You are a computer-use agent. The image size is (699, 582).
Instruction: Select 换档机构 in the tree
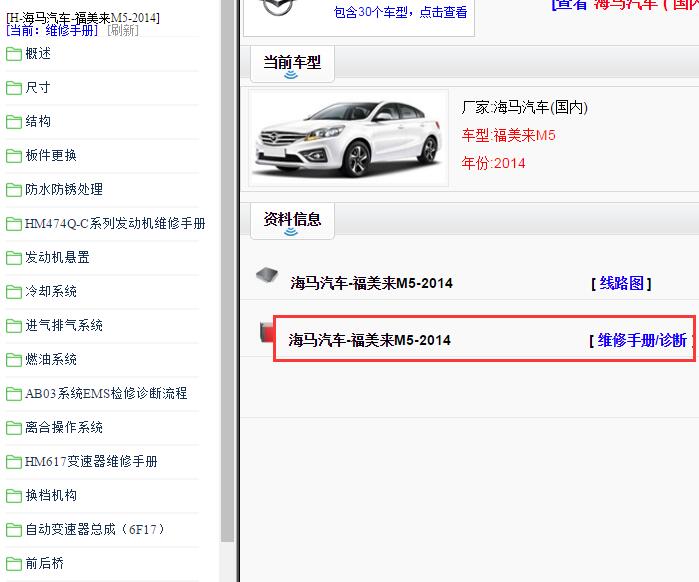pyautogui.click(x=51, y=495)
